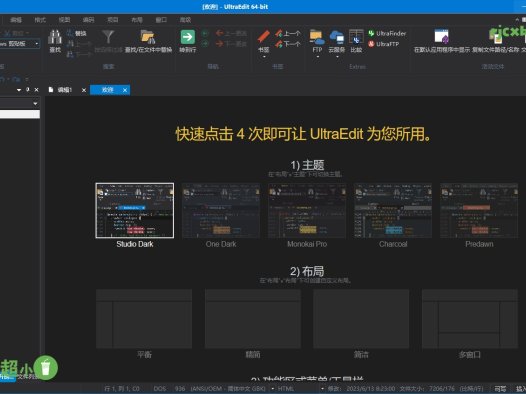Screen dimensions: 526x394
Task: Toggle the writable (可写) status indicator
Action: [x=500, y=389]
